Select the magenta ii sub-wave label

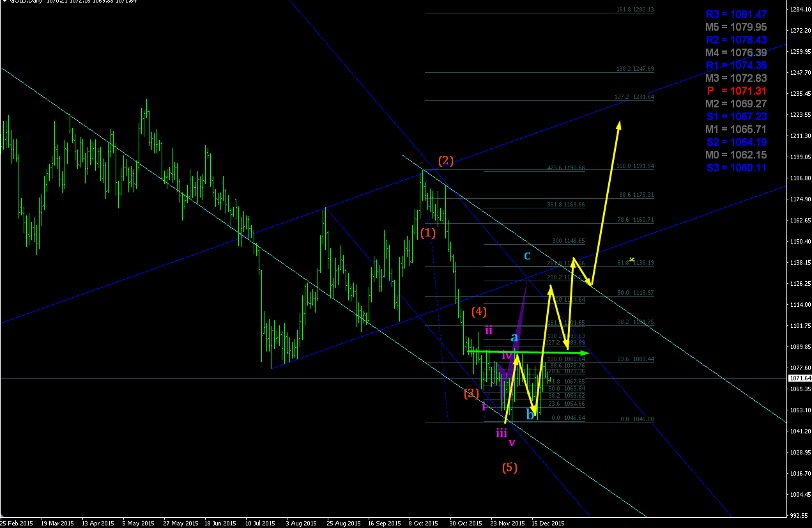(x=489, y=330)
